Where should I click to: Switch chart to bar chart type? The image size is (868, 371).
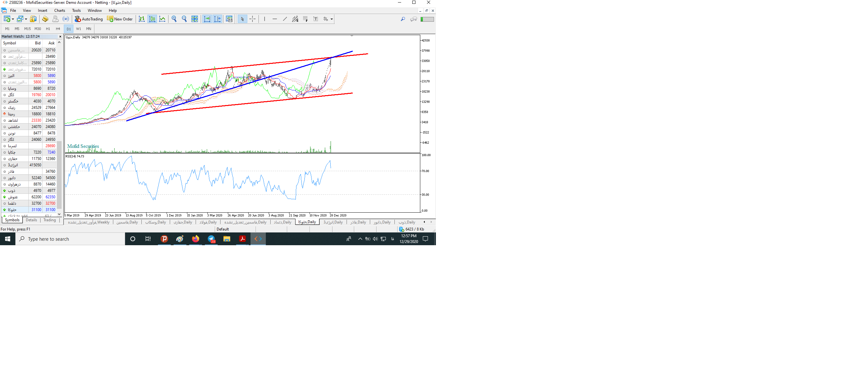[x=142, y=19]
